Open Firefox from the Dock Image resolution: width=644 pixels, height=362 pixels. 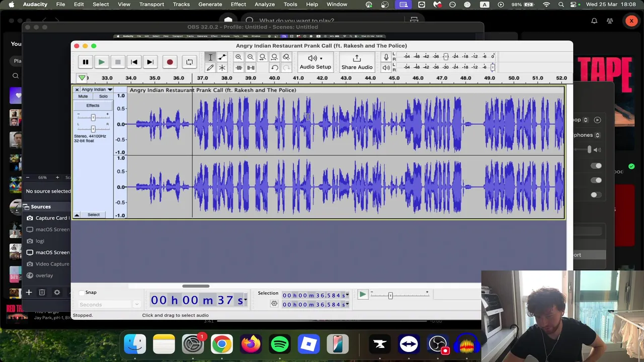[x=251, y=344]
